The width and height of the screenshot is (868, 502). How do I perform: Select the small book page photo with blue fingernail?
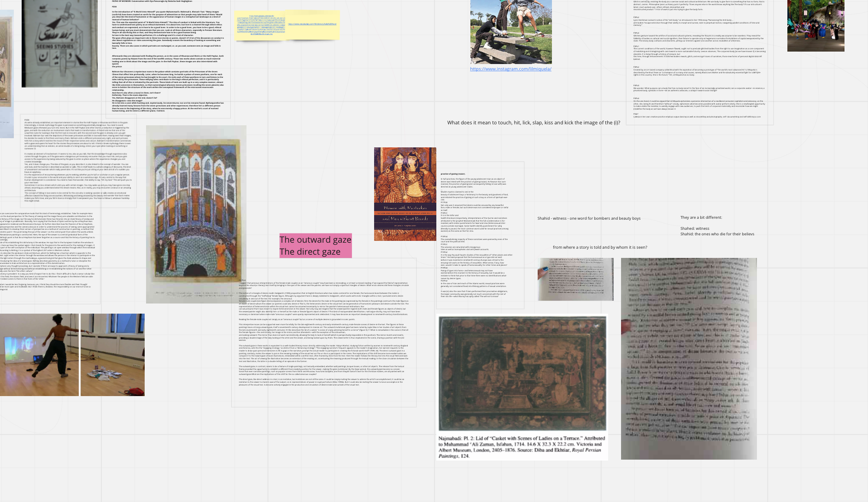tap(575, 279)
